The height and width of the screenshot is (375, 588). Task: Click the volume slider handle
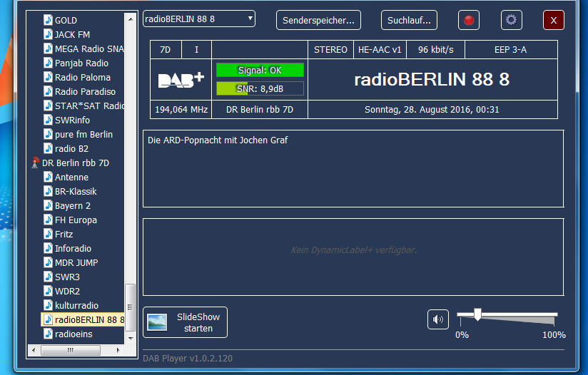(477, 314)
